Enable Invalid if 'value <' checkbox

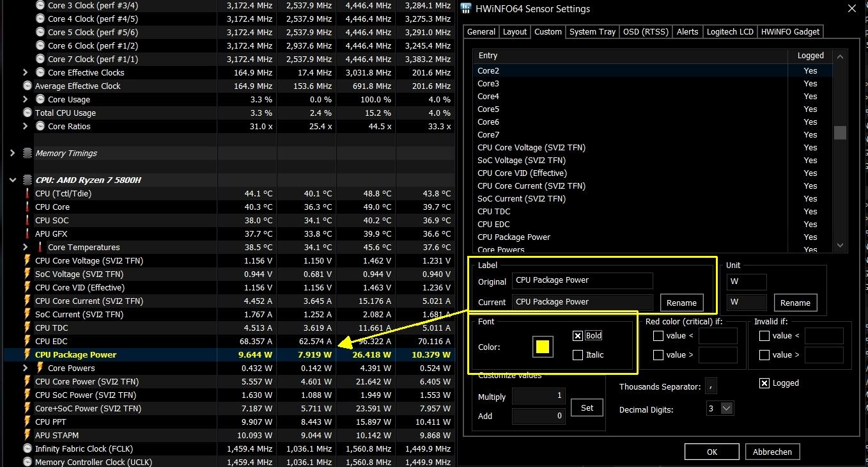764,336
